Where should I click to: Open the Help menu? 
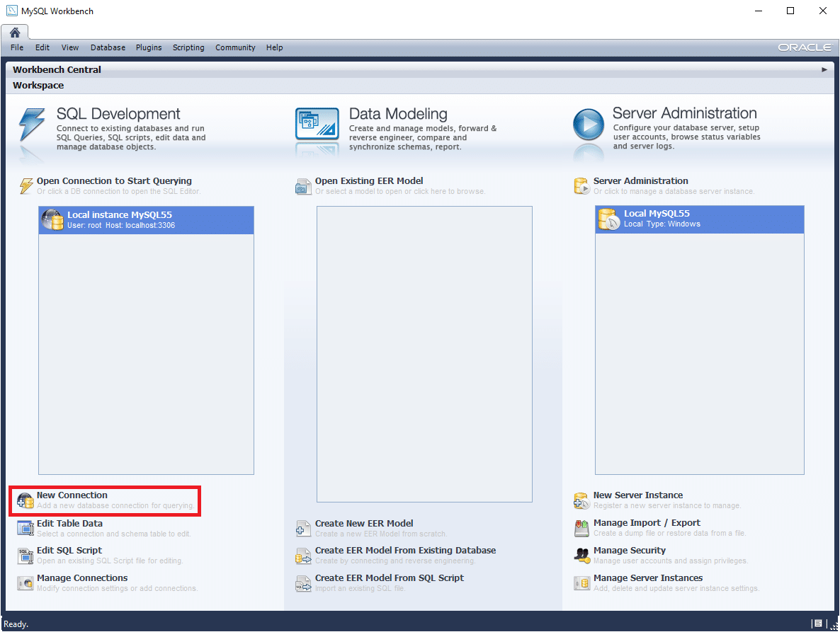point(274,47)
